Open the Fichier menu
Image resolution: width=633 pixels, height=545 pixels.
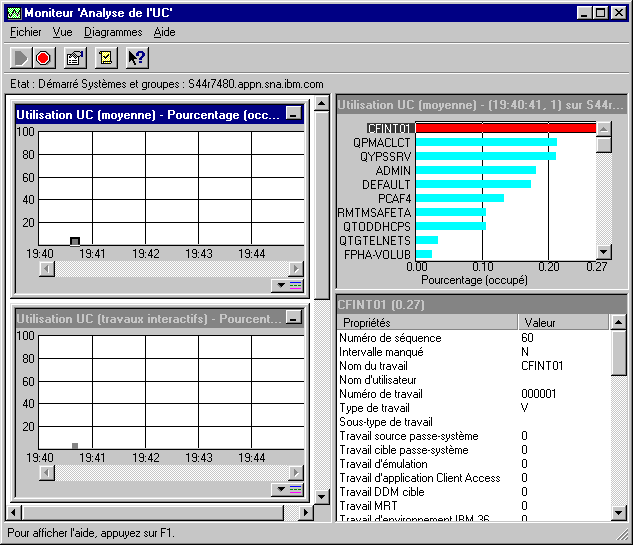click(x=25, y=32)
